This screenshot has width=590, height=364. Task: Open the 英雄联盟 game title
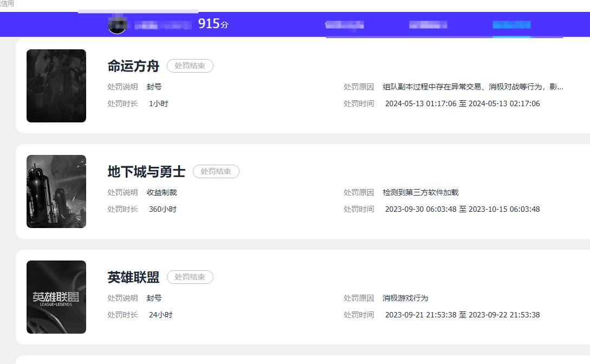133,277
